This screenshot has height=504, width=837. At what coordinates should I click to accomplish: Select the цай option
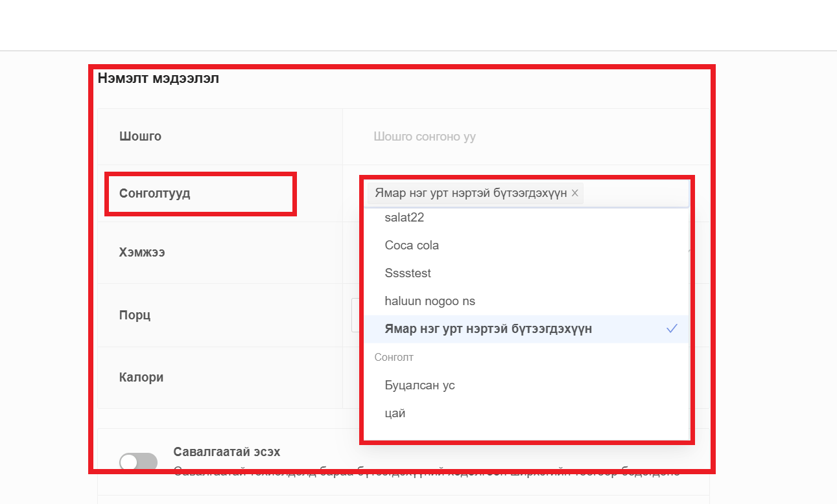[395, 413]
